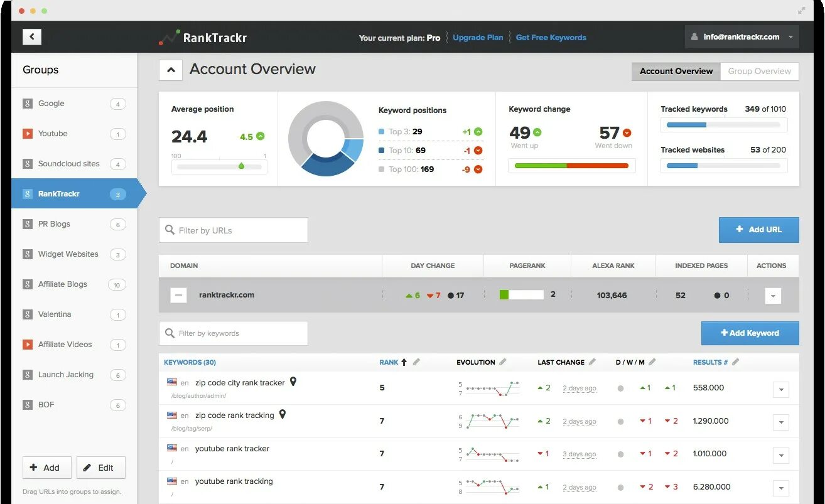825x504 pixels.
Task: Click the PageRank bar for ranktrackr.com
Action: [x=521, y=294]
